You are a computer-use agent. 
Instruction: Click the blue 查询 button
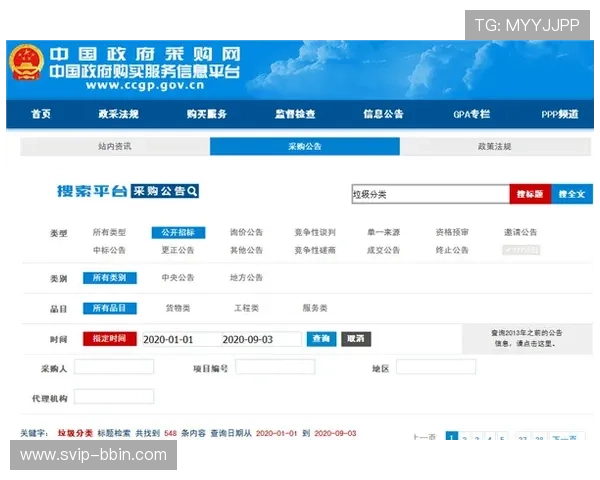[x=321, y=339]
